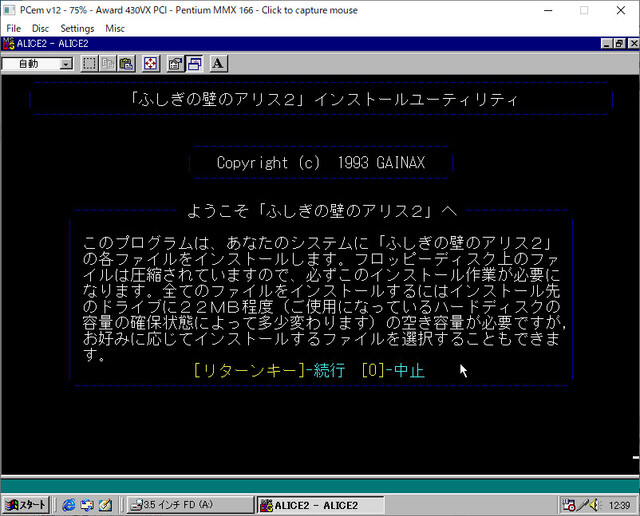Open the PCem File menu
This screenshot has width=640, height=516.
13,28
